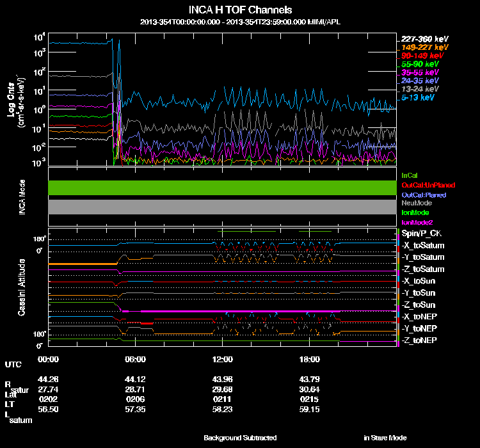The height and width of the screenshot is (448, 480).
Task: Click the 18:00 UTC time axis label
Action: [x=310, y=360]
